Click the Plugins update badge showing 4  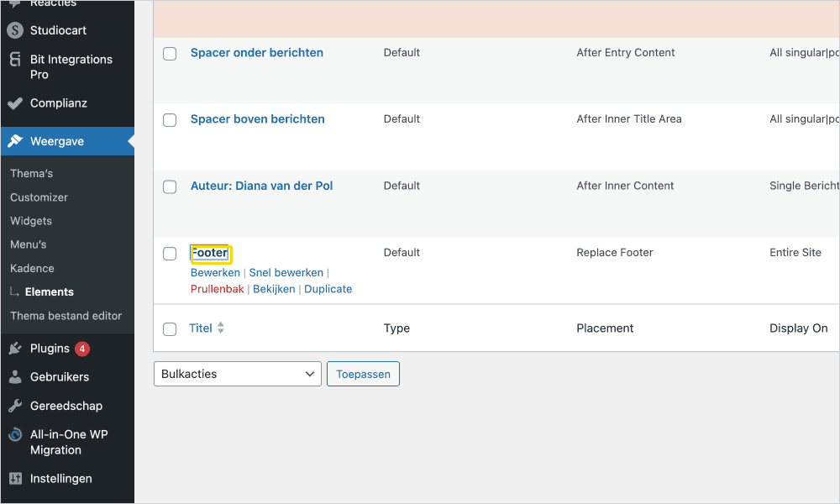82,349
